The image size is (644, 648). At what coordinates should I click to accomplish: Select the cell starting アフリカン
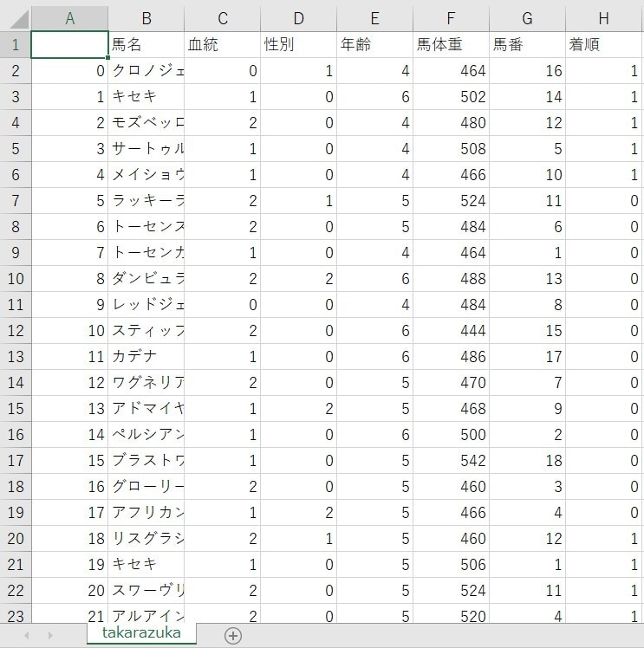[x=146, y=513]
